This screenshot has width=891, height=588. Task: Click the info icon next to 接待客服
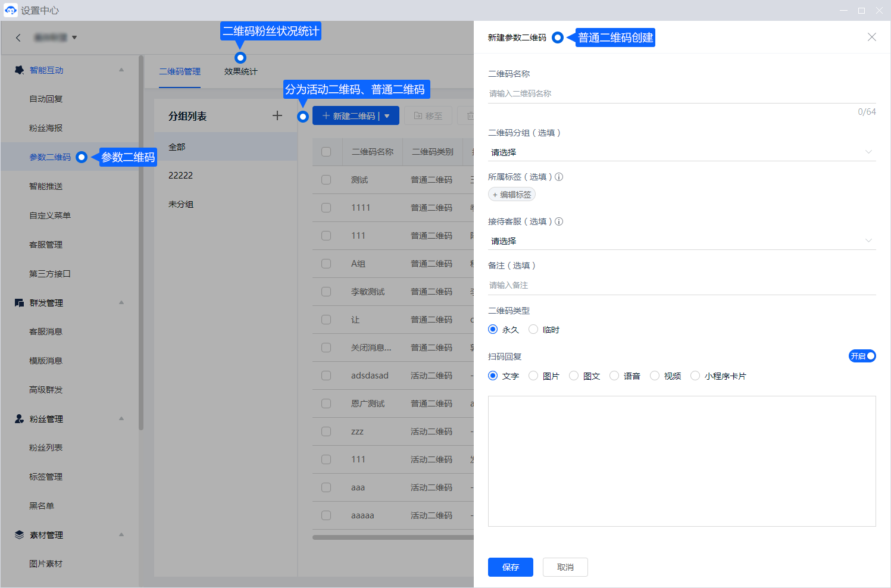(559, 221)
